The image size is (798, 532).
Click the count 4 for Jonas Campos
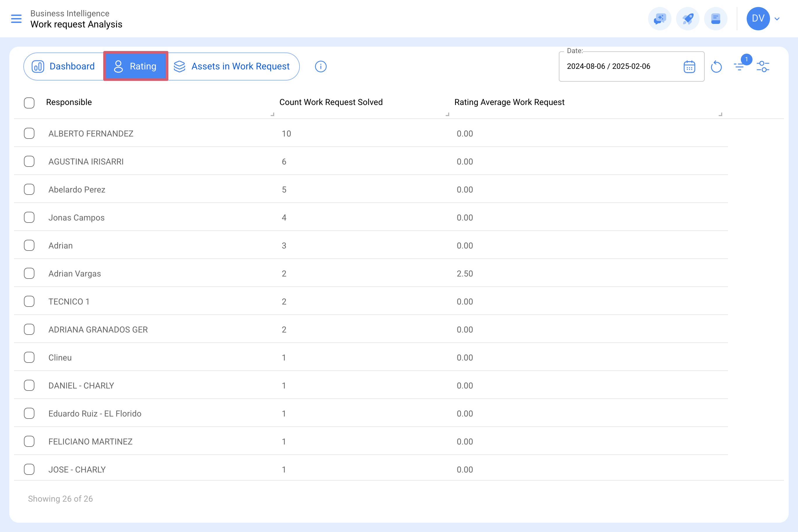pyautogui.click(x=284, y=218)
